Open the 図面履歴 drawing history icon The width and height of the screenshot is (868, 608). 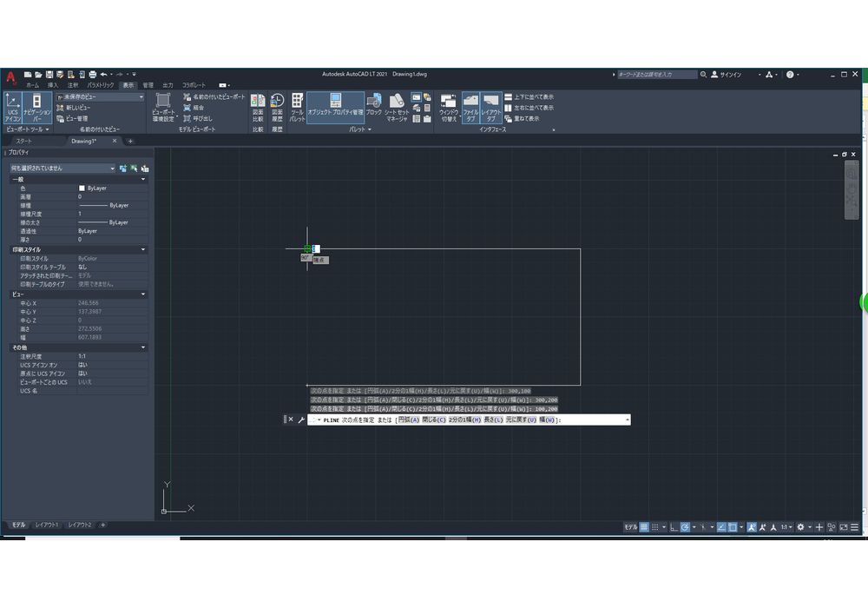277,108
